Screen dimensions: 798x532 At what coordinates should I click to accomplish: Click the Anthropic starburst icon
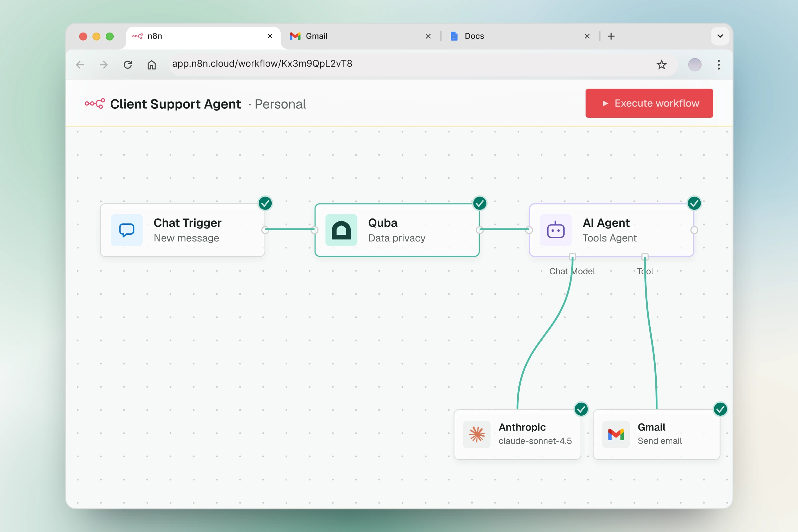tap(477, 434)
